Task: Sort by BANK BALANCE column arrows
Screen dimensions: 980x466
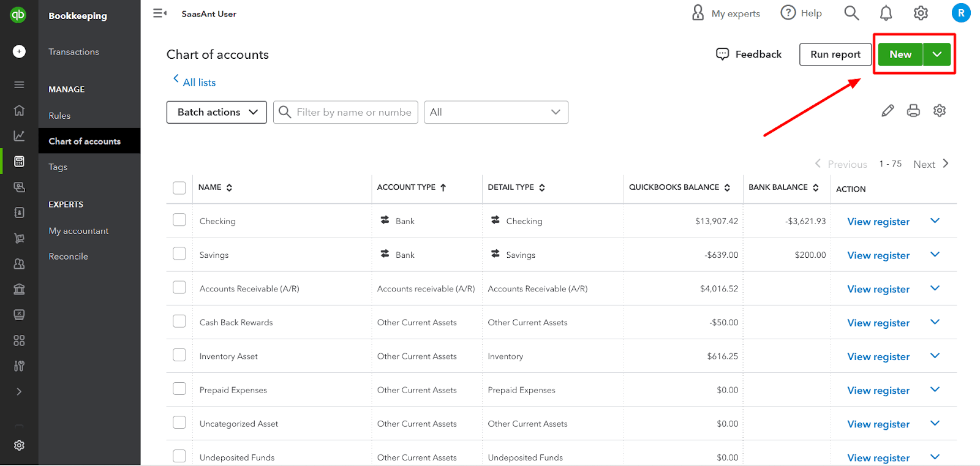Action: click(x=816, y=188)
